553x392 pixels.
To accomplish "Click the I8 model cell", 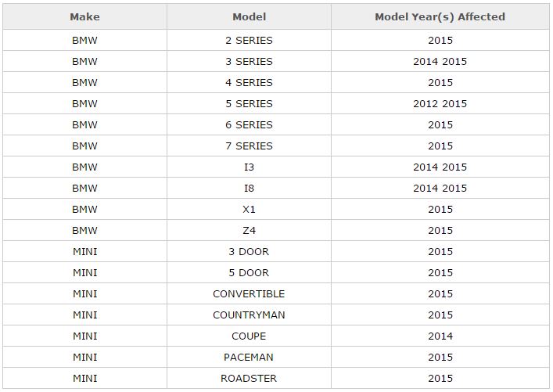I will pos(249,189).
